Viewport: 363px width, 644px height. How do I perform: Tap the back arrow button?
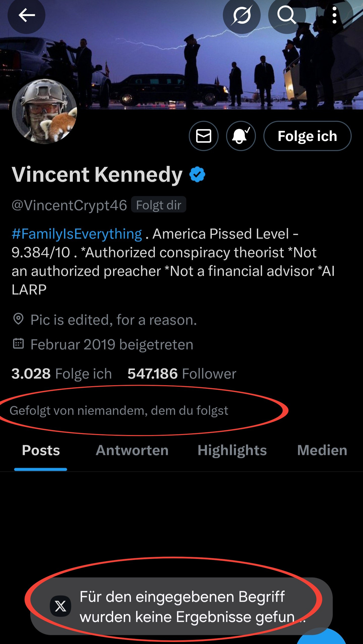(26, 15)
